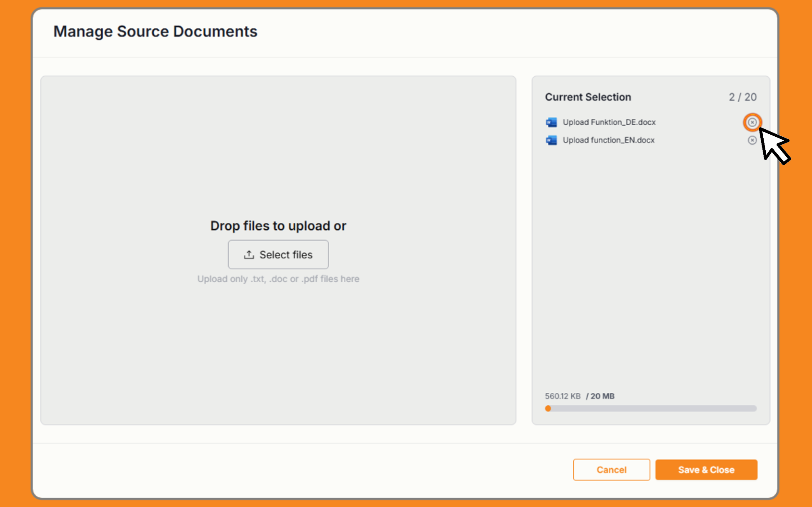This screenshot has height=507, width=812.
Task: Click the / 20 MB limit label
Action: (600, 396)
